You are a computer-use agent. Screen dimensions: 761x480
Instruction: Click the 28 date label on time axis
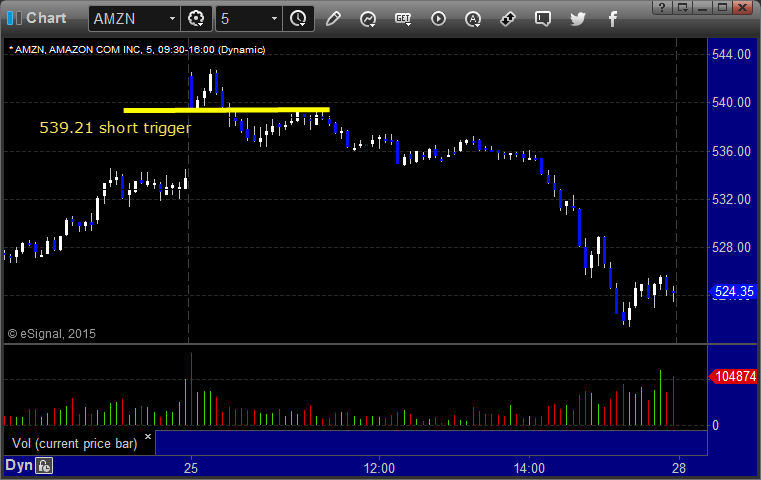coord(679,468)
